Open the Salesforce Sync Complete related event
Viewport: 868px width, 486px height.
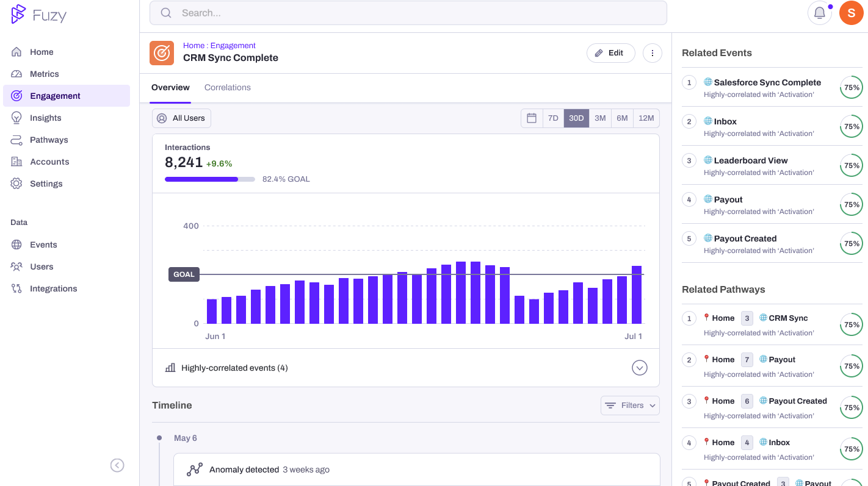click(772, 87)
